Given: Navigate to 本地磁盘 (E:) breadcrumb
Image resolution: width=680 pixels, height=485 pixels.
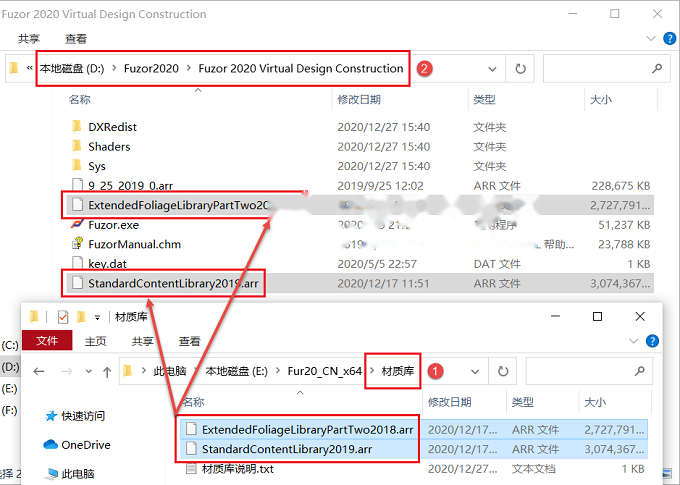Looking at the screenshot, I should click(236, 371).
